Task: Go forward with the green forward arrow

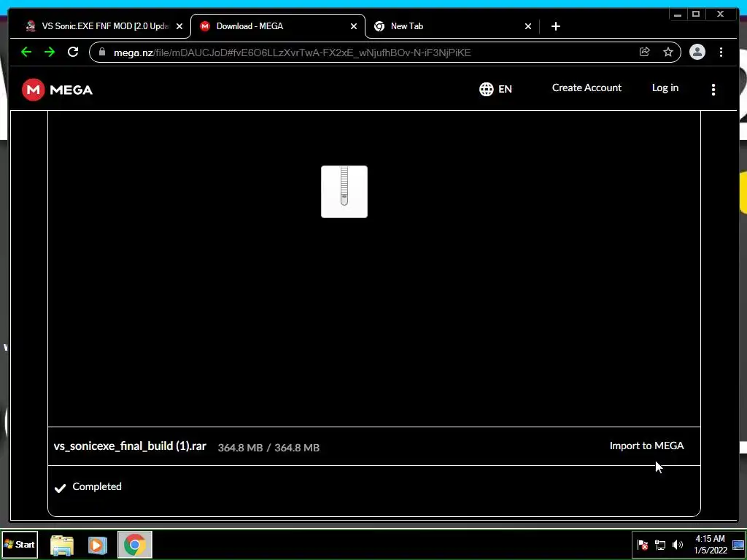Action: coord(50,52)
